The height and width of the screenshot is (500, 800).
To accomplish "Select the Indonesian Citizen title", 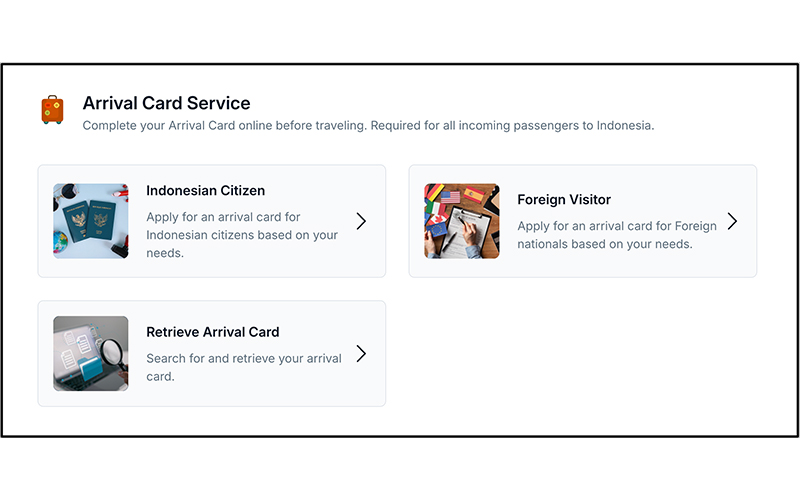I will 205,190.
